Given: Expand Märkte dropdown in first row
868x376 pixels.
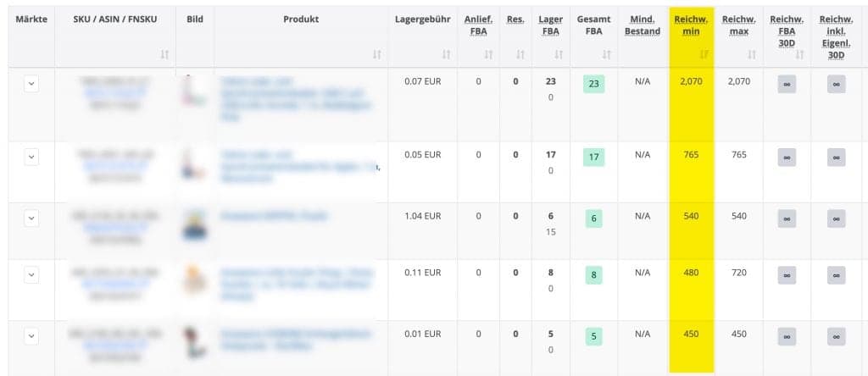Looking at the screenshot, I should pyautogui.click(x=31, y=84).
